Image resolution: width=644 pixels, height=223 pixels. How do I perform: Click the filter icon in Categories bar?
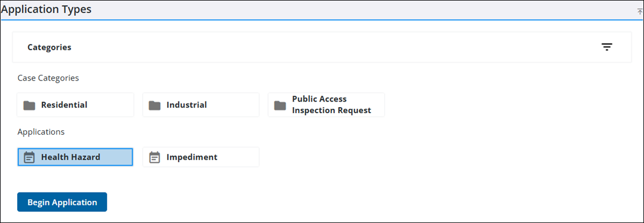click(607, 47)
